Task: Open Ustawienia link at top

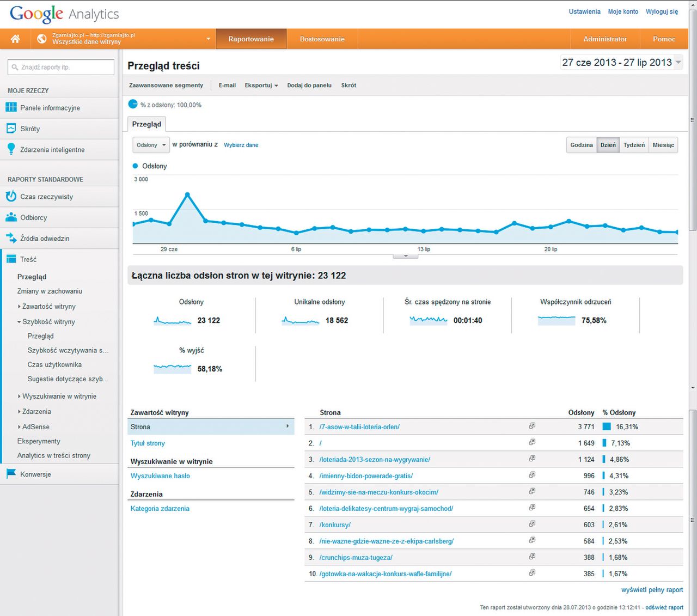Action: (585, 11)
